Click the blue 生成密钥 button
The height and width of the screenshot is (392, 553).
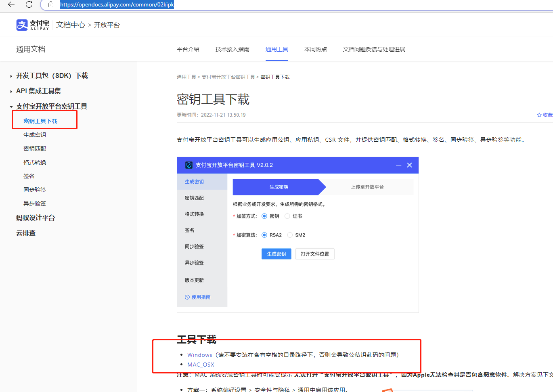[x=276, y=254]
